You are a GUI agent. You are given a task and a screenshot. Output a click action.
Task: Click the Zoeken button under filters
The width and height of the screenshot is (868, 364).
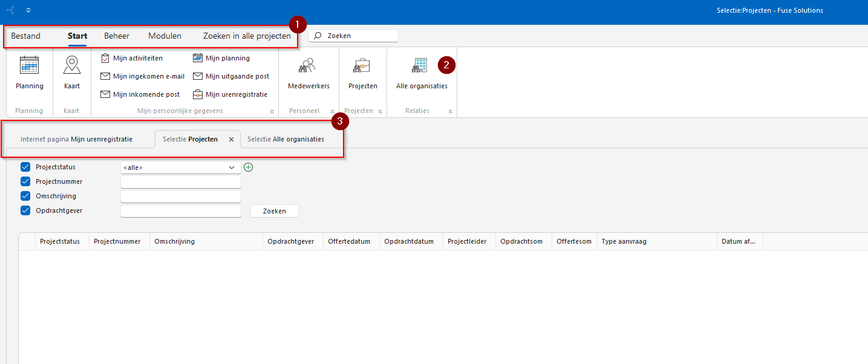(274, 211)
